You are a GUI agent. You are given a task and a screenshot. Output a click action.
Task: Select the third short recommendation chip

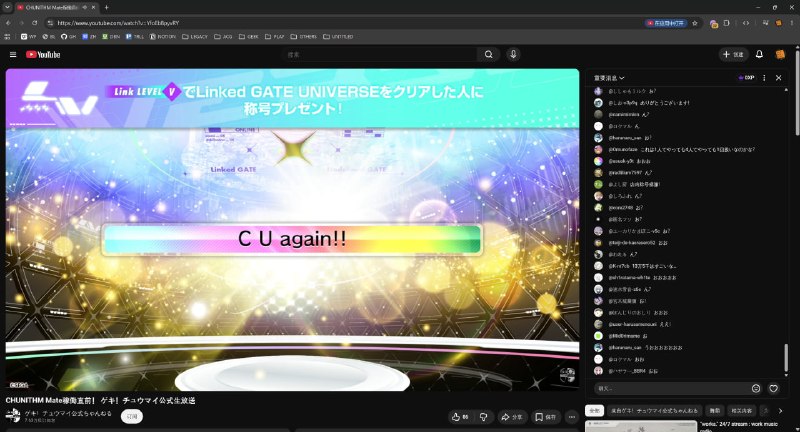pyautogui.click(x=715, y=410)
